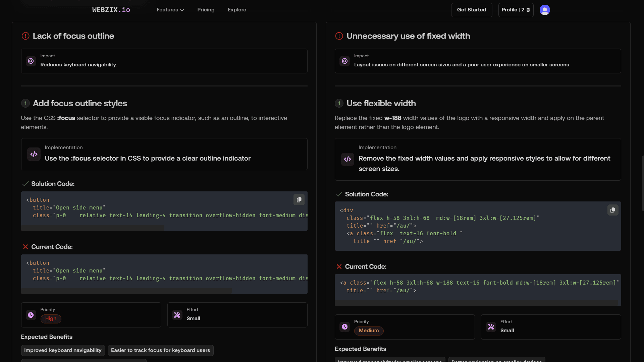The image size is (644, 362).
Task: Click the clock icon in Medium Priority card
Action: [344, 327]
